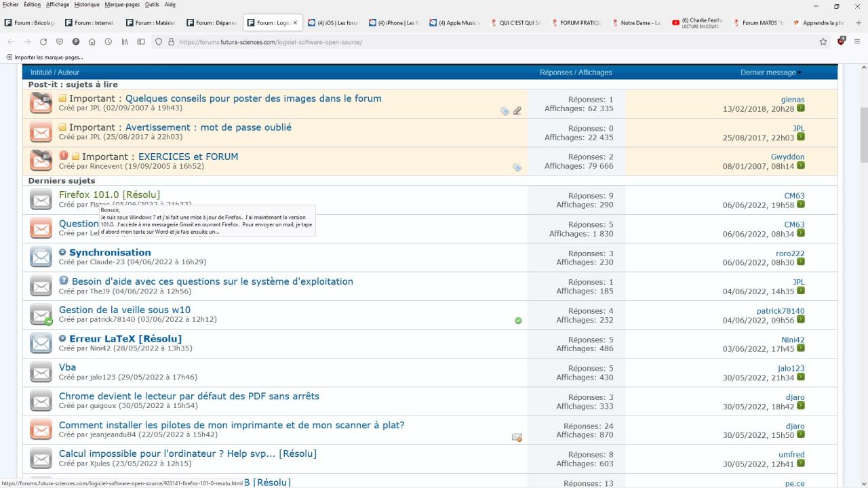This screenshot has width=868, height=488.
Task: Open the uBlock extension icon
Action: (x=842, y=42)
